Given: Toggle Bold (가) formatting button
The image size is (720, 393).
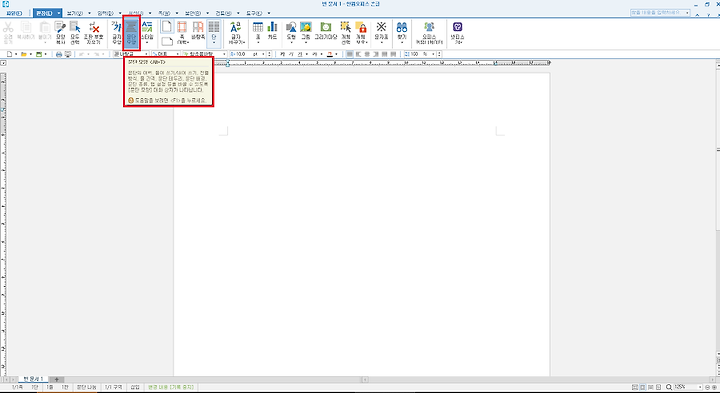Looking at the screenshot, I should pos(282,54).
